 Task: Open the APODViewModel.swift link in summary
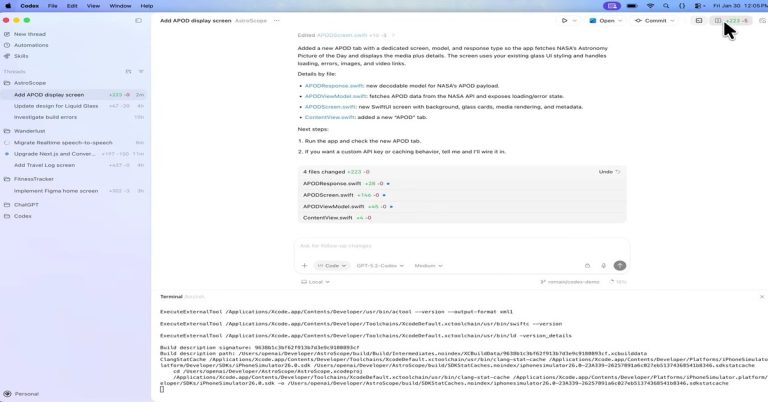(336, 96)
